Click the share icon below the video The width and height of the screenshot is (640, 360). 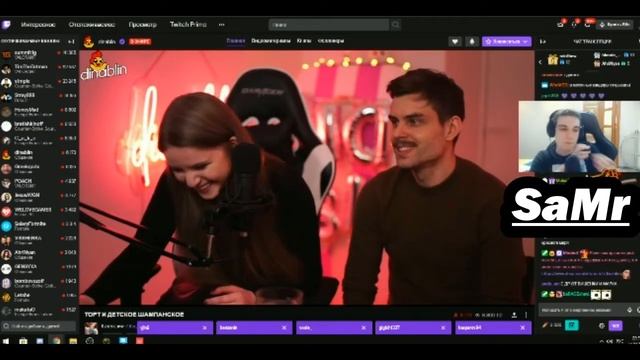tap(514, 315)
